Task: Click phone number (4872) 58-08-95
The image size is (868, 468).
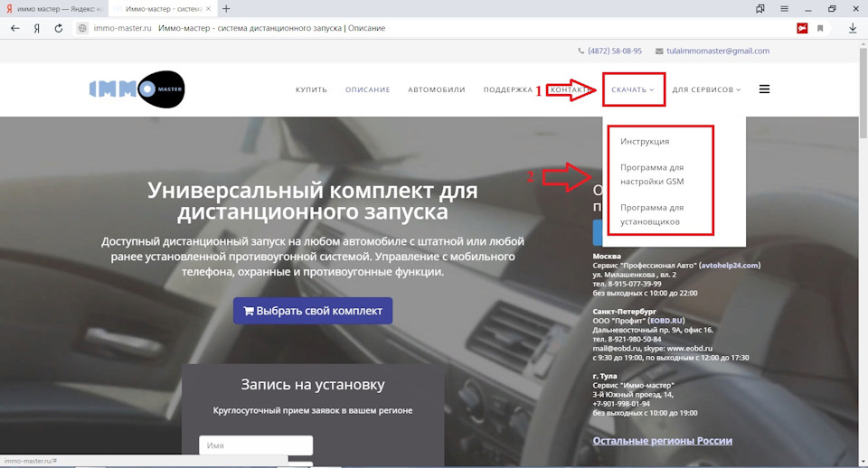Action: coord(615,51)
